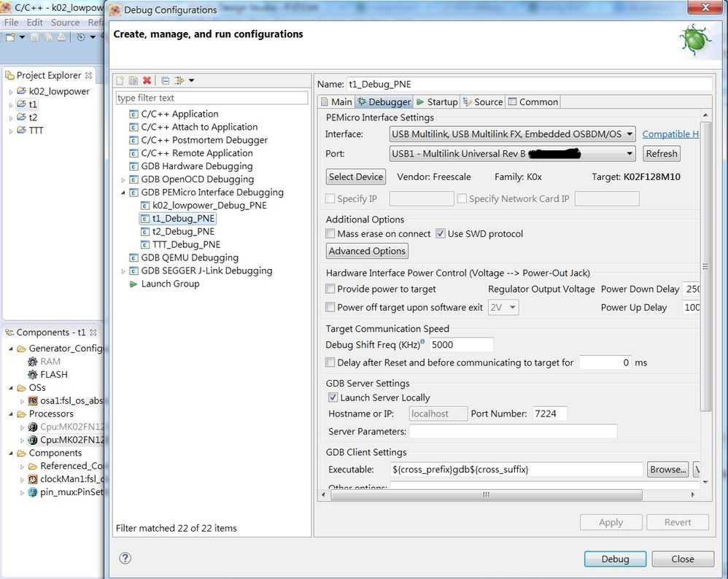Close the Project Explorer view tab

[x=88, y=75]
